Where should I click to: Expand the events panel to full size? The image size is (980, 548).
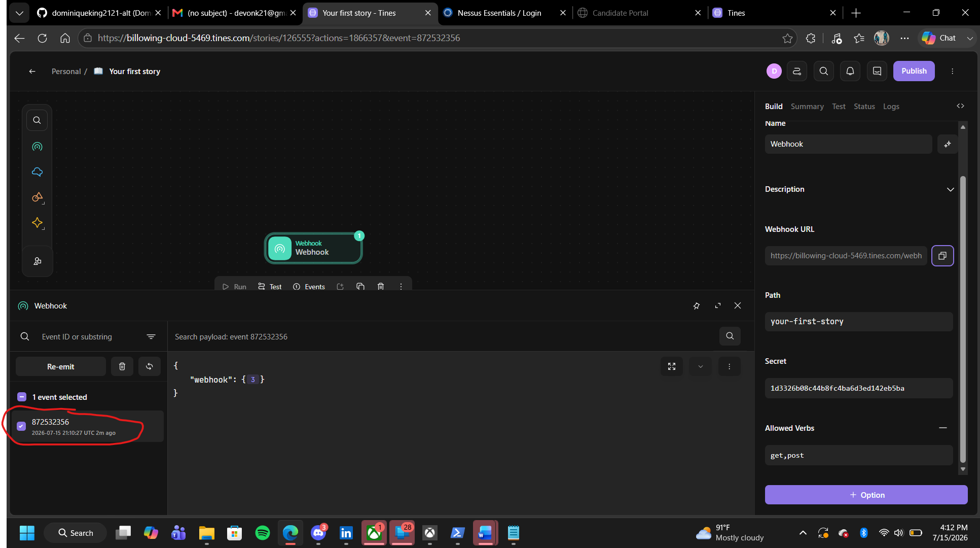pos(718,305)
